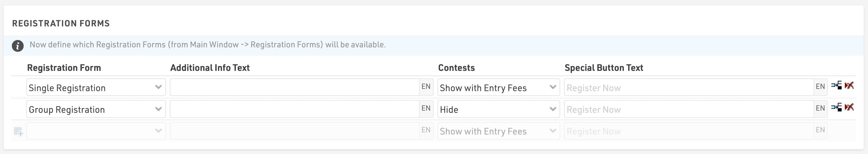Image resolution: width=868 pixels, height=154 pixels.
Task: Click the Additional Info Text field for Group Registration
Action: 295,109
